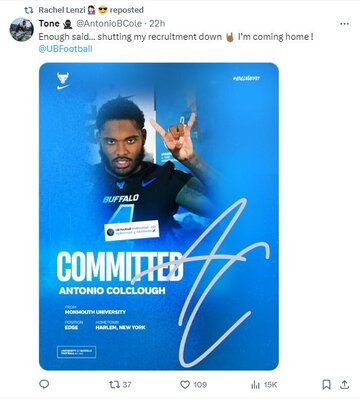Click the 37 reposts count
Viewport: 360px width, 400px height.
127,385
